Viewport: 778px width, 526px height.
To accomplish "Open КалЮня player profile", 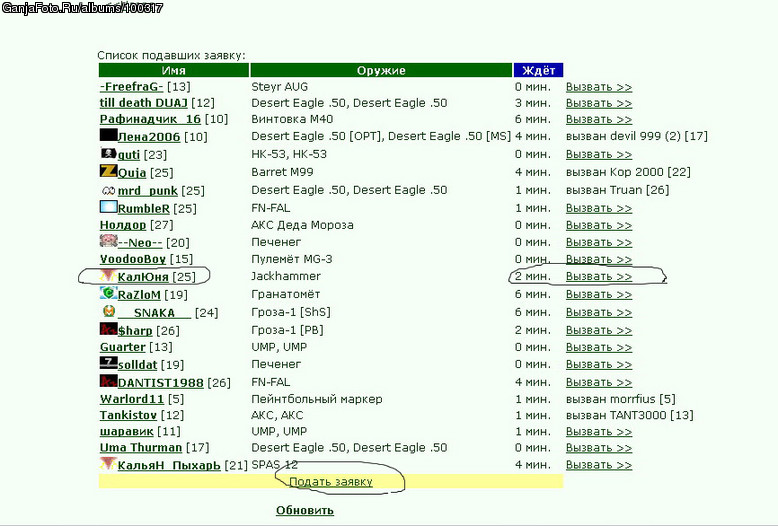I will click(143, 277).
